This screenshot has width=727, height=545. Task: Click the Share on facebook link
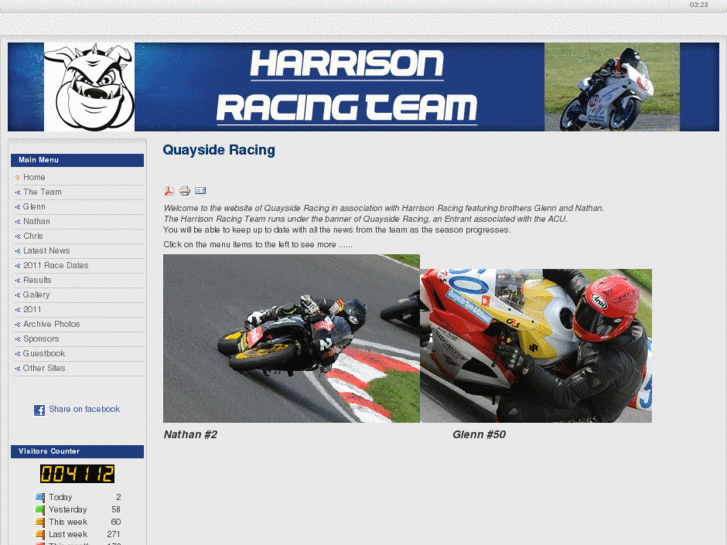84,409
